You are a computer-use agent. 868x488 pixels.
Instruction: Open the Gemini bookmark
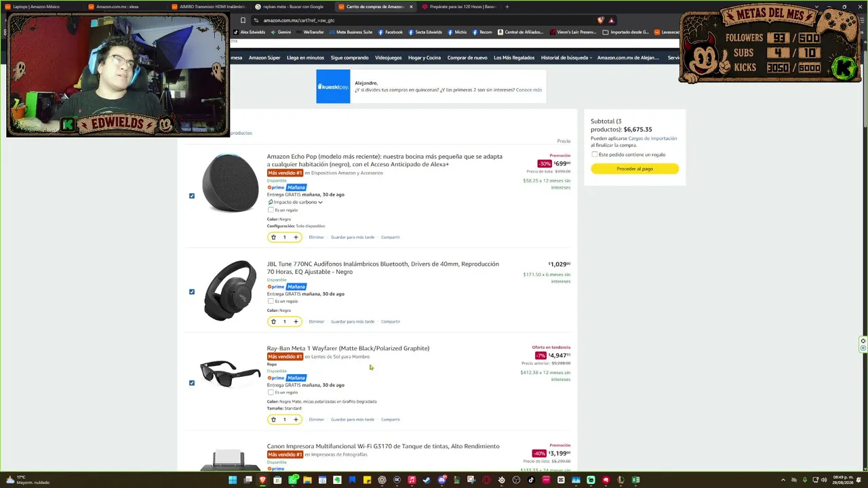click(x=281, y=32)
